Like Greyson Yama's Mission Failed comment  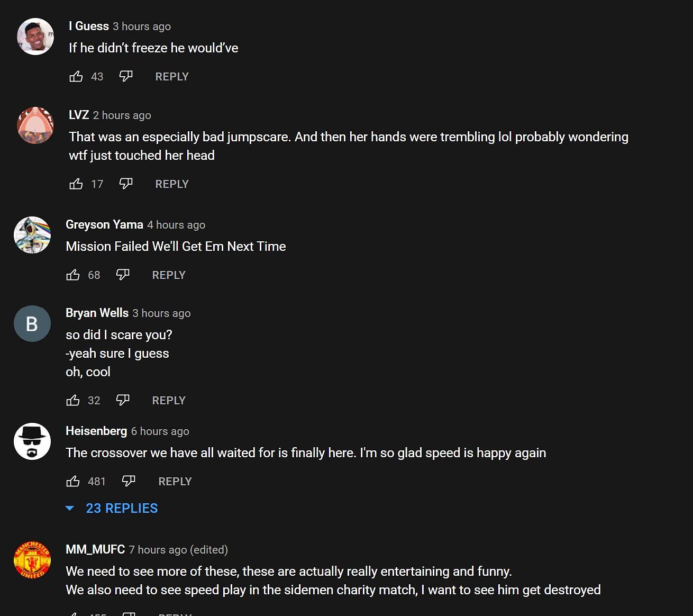[73, 275]
